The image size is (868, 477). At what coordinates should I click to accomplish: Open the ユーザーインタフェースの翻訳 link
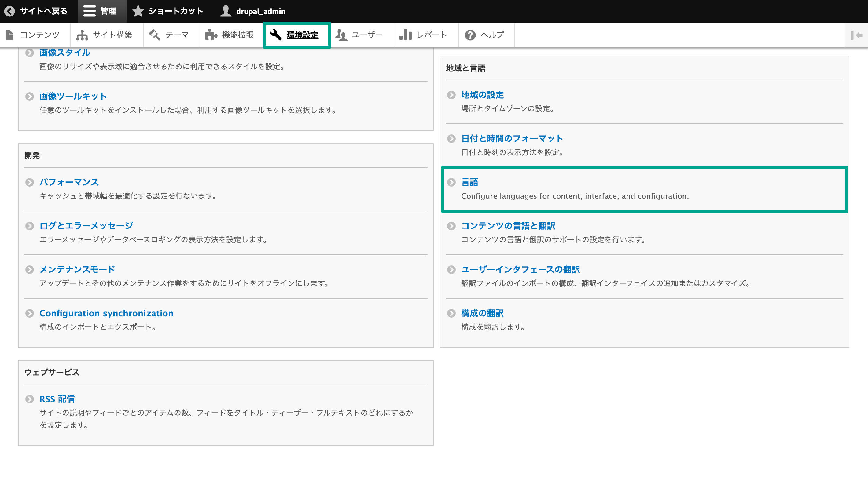(x=520, y=269)
